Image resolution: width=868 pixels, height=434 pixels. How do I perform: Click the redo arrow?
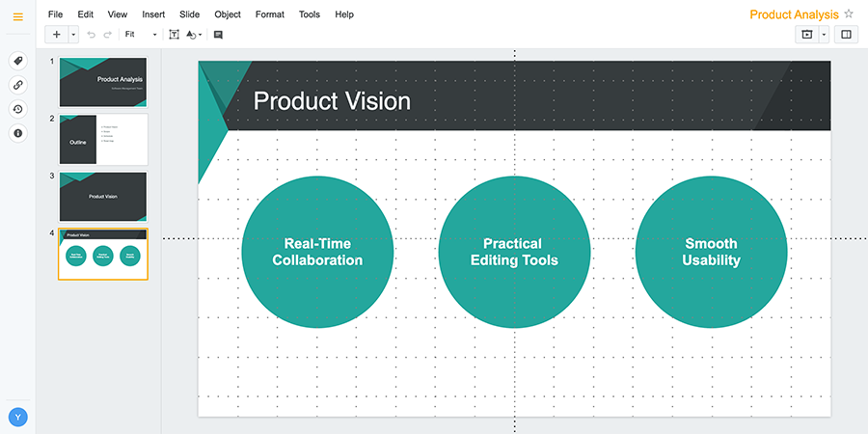point(108,35)
